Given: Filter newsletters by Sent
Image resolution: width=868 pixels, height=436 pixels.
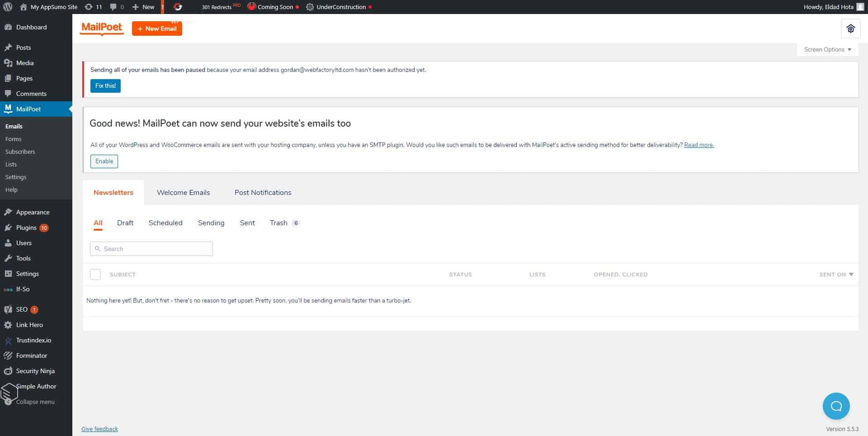Looking at the screenshot, I should pyautogui.click(x=247, y=223).
